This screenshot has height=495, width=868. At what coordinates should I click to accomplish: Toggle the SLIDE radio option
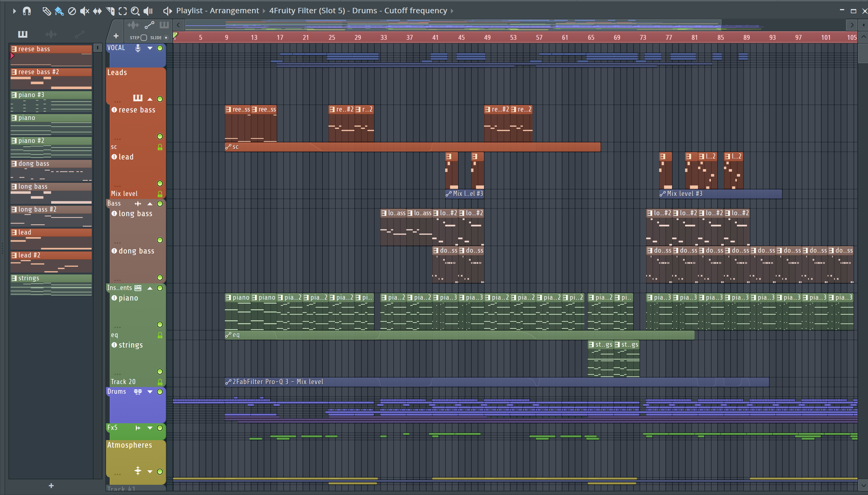coord(166,37)
